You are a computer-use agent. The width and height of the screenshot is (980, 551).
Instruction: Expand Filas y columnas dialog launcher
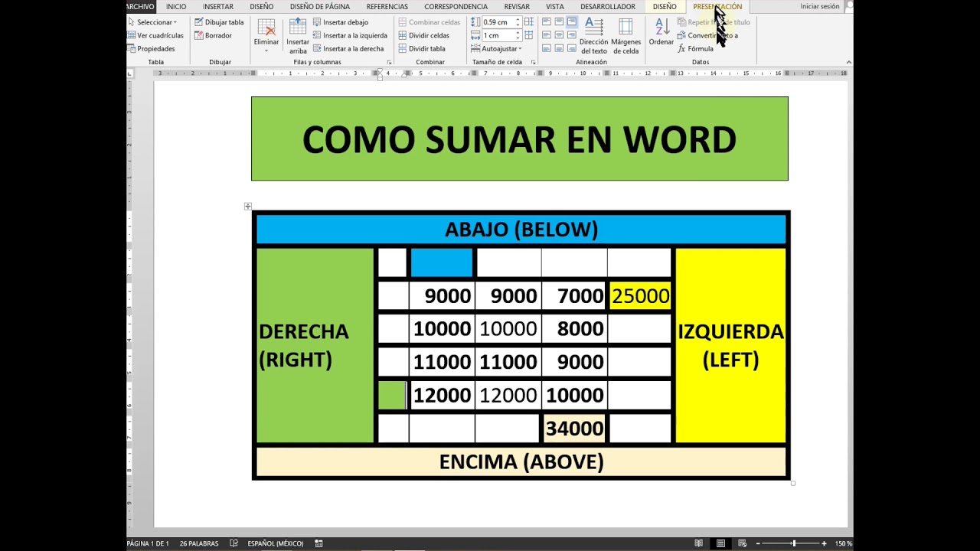389,62
